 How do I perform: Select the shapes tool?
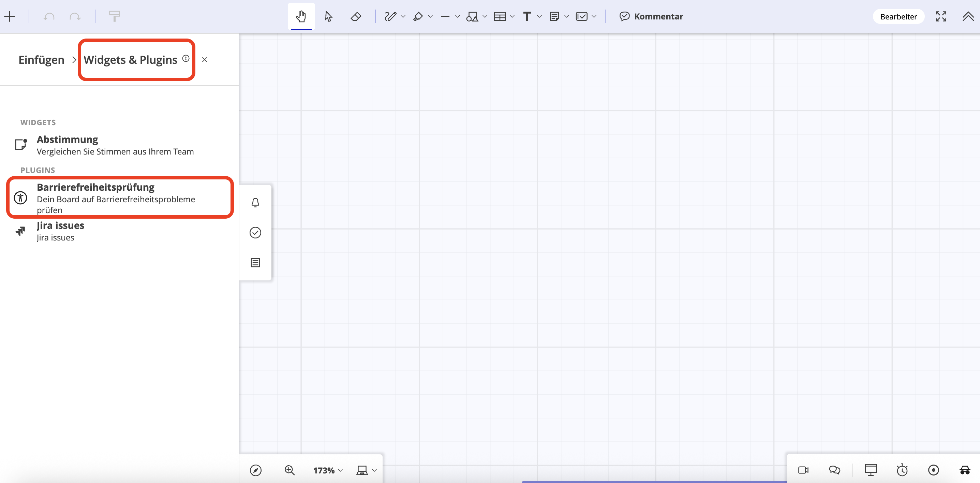(472, 16)
